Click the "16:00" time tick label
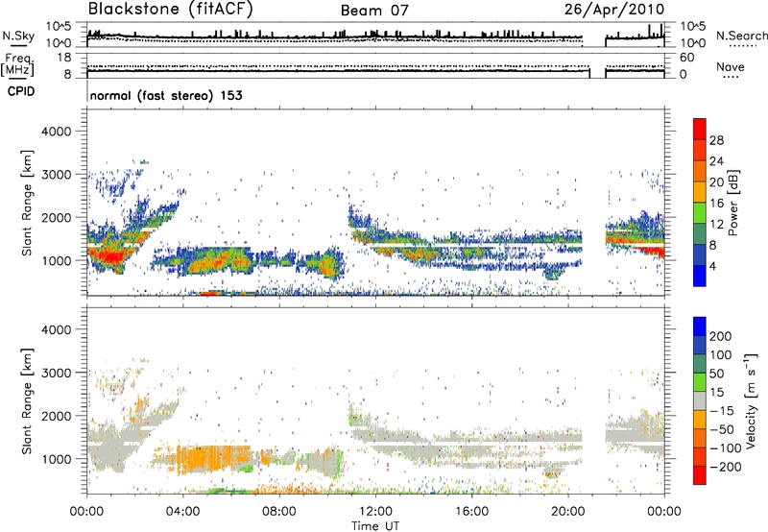 471,512
